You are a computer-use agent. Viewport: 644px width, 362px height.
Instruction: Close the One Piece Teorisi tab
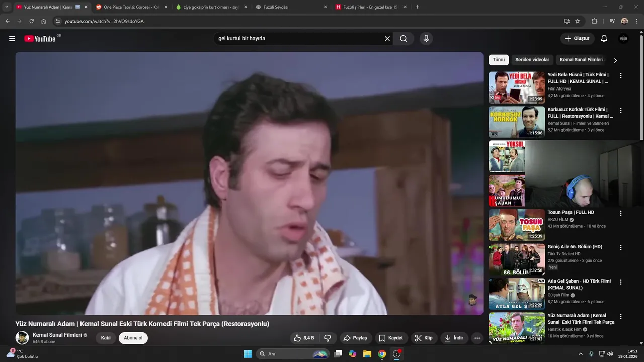point(166,7)
